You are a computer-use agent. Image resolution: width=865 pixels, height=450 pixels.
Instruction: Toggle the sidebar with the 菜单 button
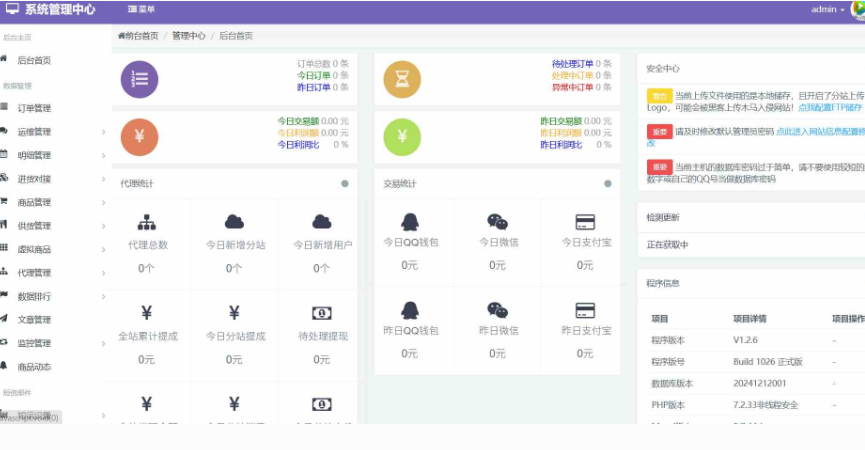pos(141,9)
